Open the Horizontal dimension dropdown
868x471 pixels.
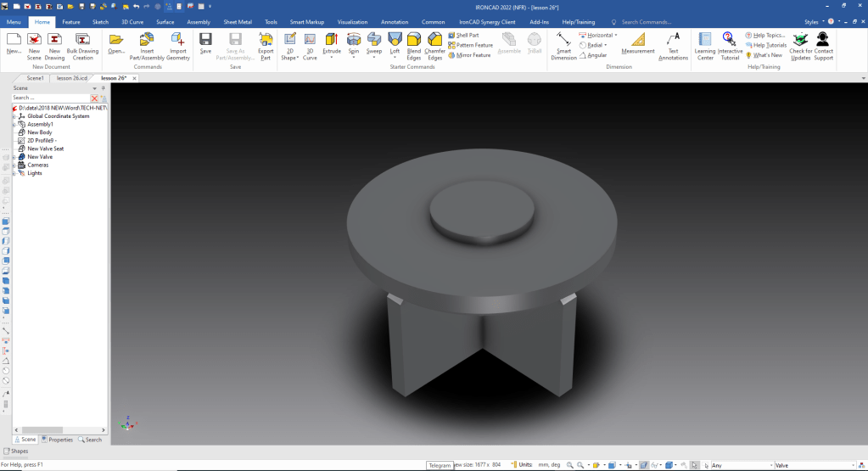point(616,36)
